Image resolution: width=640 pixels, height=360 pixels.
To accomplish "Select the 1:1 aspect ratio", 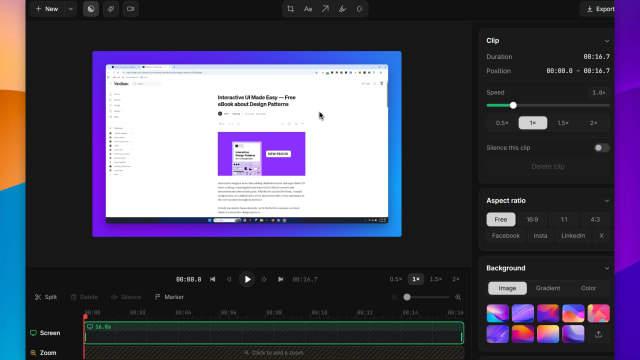I will (x=564, y=220).
